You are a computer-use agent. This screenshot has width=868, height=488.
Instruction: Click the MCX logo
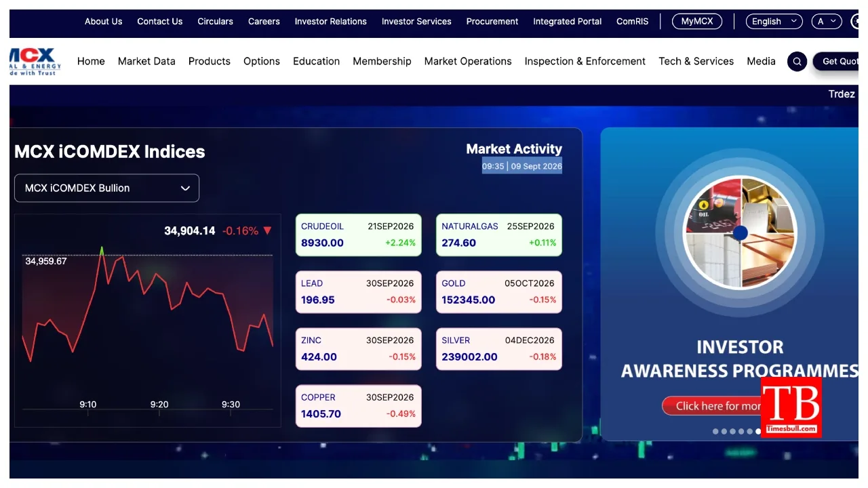pos(35,61)
